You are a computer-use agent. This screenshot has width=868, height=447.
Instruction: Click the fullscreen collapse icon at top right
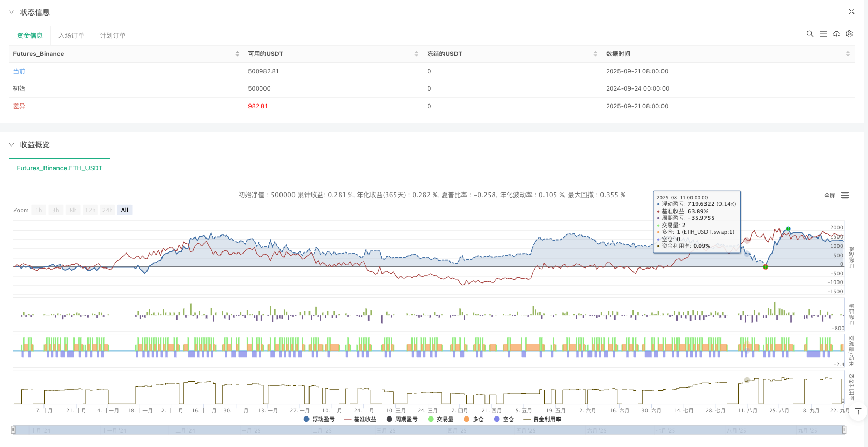(x=851, y=11)
